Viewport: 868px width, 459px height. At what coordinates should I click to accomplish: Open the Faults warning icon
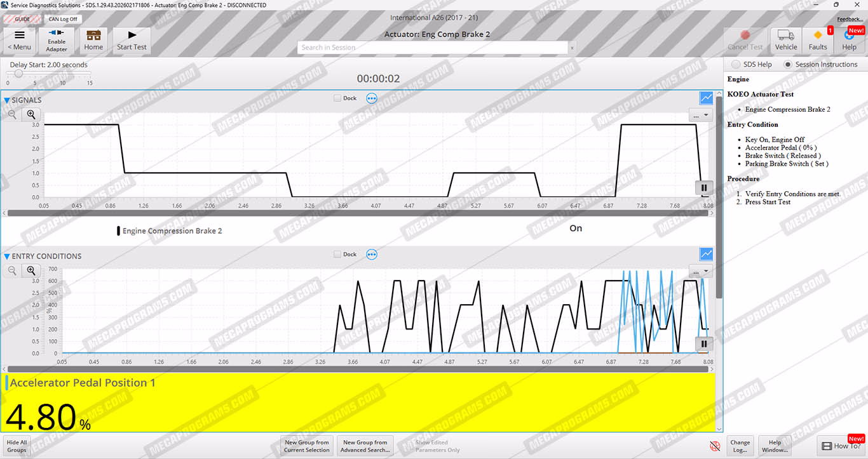click(818, 40)
